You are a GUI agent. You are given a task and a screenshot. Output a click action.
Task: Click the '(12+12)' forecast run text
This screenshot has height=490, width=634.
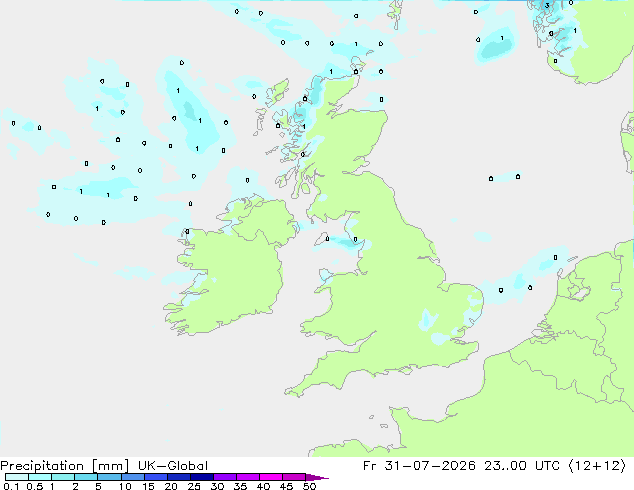coord(597,466)
